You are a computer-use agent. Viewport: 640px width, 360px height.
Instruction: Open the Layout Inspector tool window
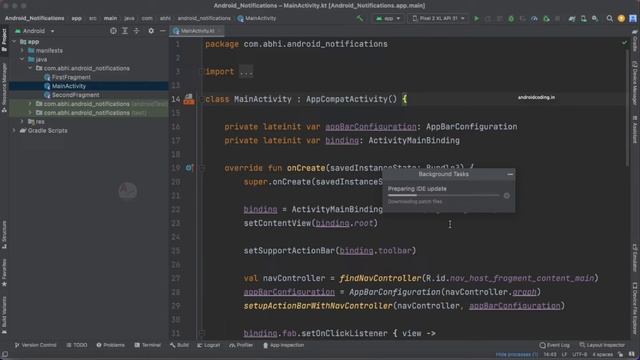tap(602, 345)
